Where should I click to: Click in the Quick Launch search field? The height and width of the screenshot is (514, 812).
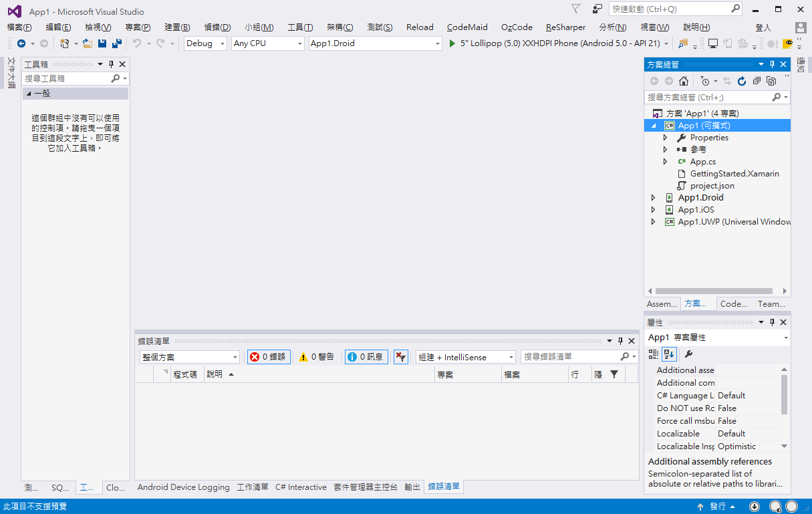point(676,9)
